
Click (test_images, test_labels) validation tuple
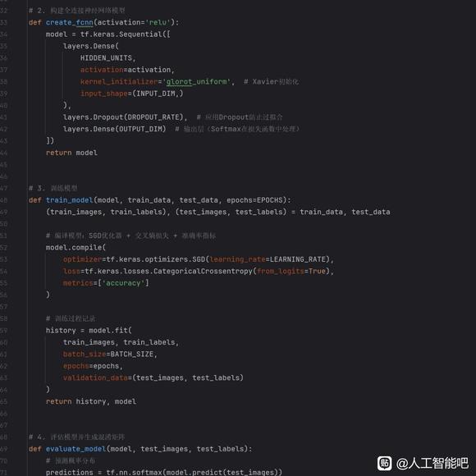[x=188, y=378]
